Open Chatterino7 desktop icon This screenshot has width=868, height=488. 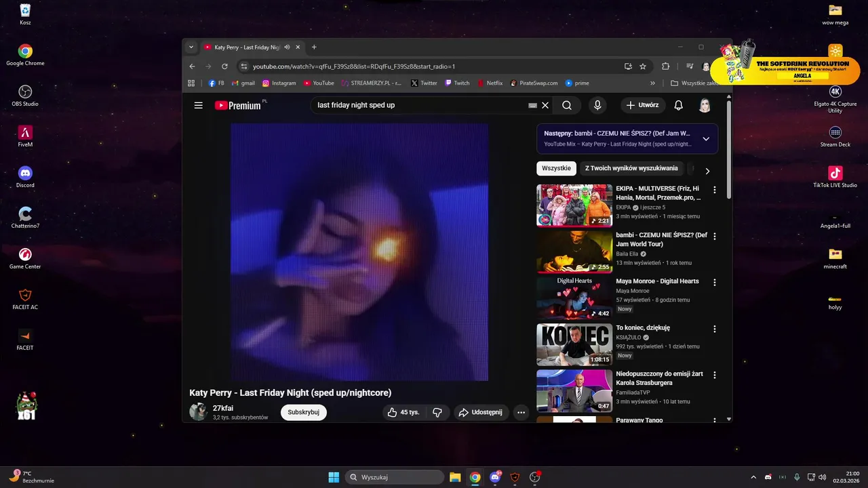click(x=25, y=217)
